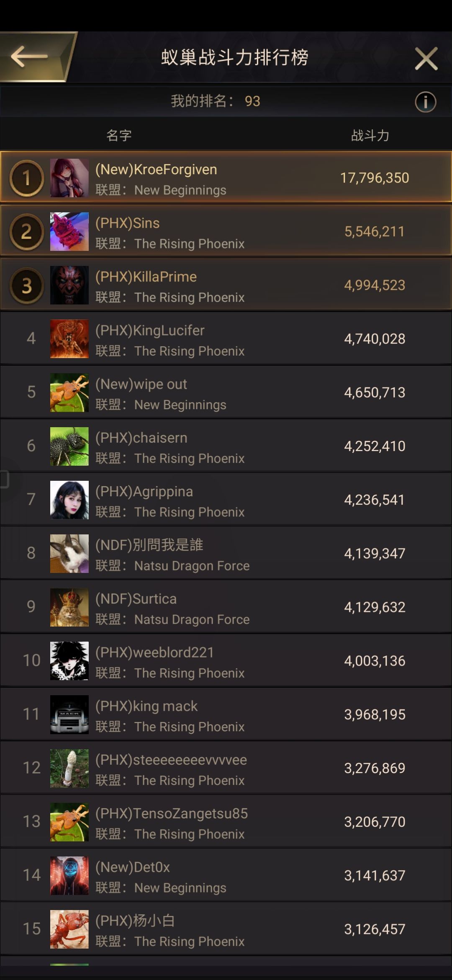Image resolution: width=452 pixels, height=980 pixels.
Task: Tap the rank 3 medal badge
Action: (x=26, y=286)
